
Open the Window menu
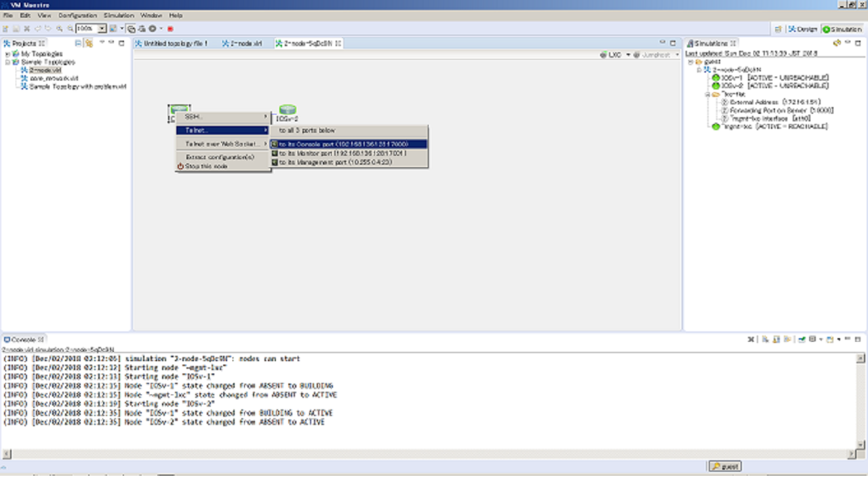click(151, 15)
